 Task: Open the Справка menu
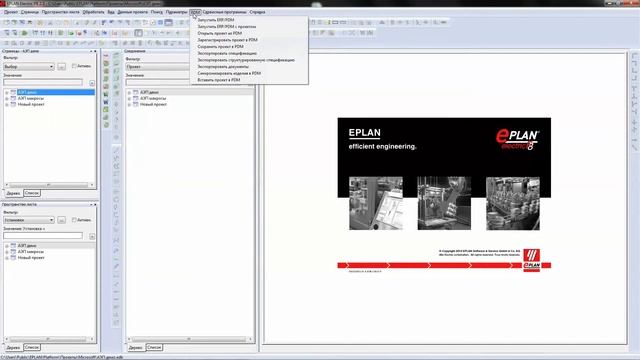257,12
